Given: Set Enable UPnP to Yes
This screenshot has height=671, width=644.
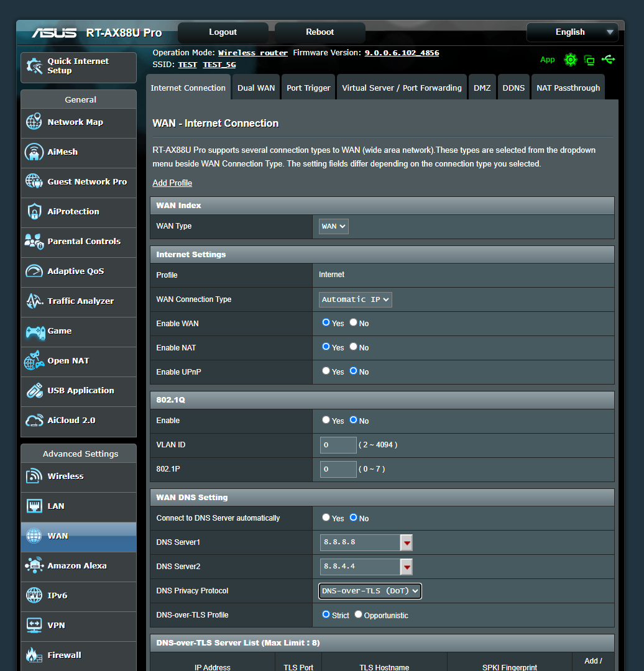Looking at the screenshot, I should coord(326,371).
